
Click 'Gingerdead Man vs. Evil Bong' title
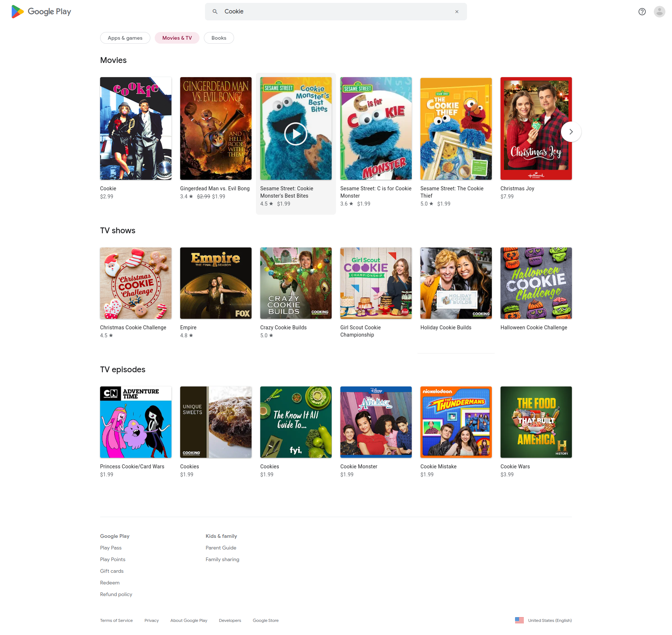click(215, 188)
